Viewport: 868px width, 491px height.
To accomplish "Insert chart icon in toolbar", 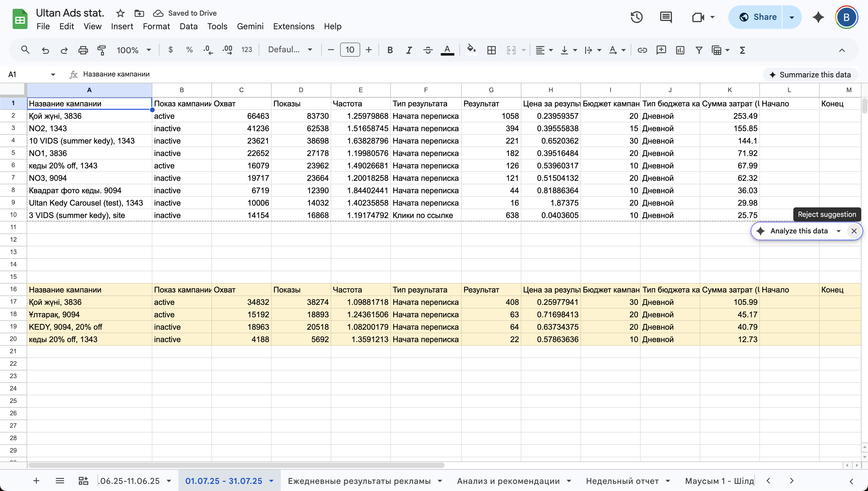I will [x=680, y=50].
